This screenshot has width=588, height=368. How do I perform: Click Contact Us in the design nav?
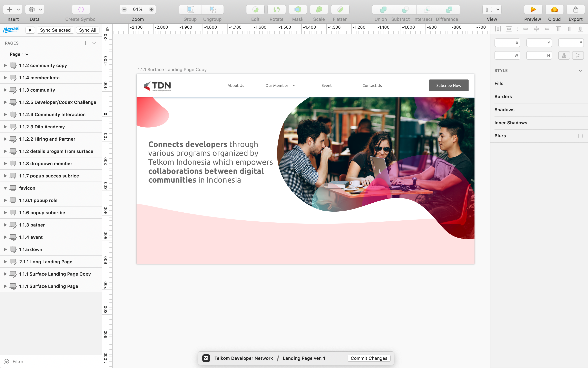(x=372, y=85)
